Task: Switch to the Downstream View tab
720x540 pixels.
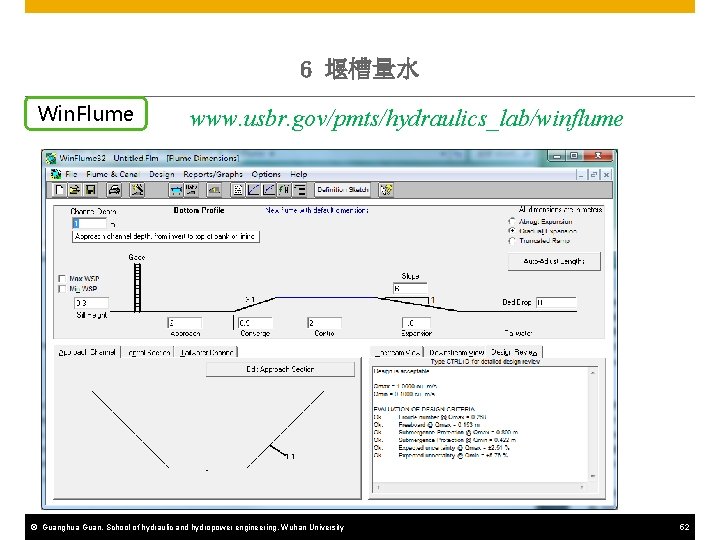Action: click(x=456, y=352)
